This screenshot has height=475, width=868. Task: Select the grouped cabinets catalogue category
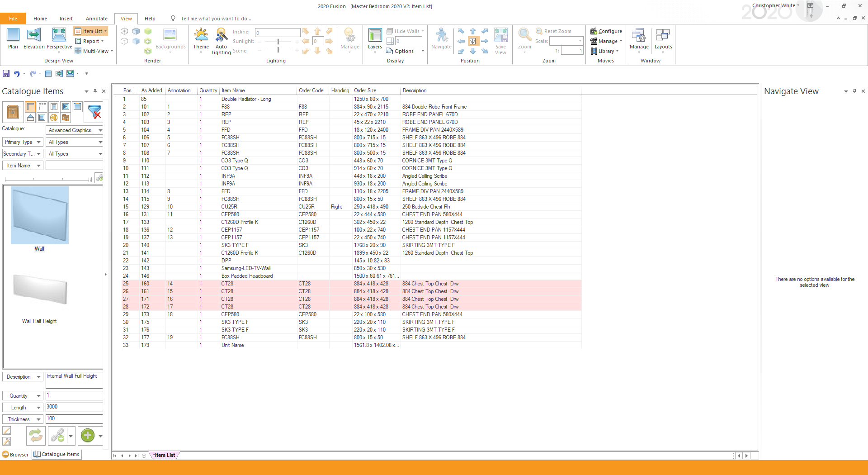(66, 118)
